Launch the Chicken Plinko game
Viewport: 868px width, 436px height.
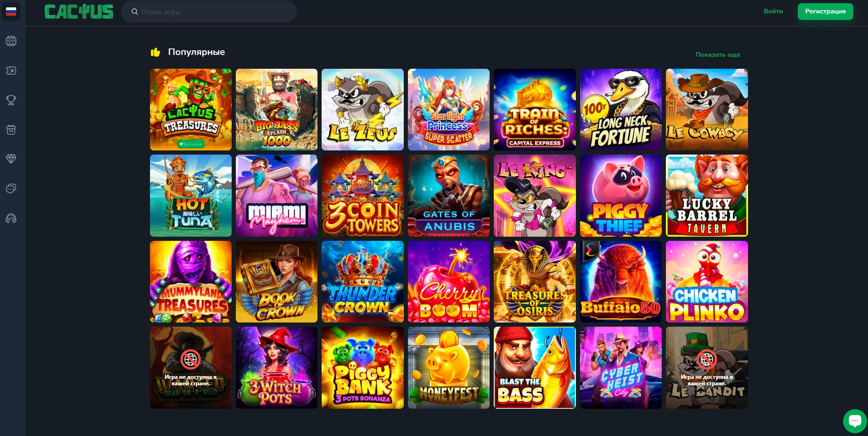point(706,281)
